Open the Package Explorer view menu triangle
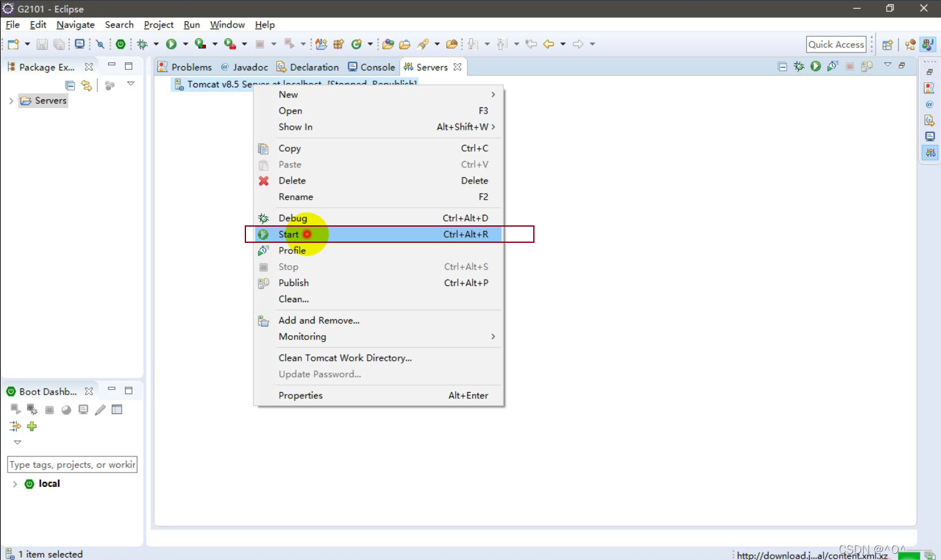 point(131,84)
